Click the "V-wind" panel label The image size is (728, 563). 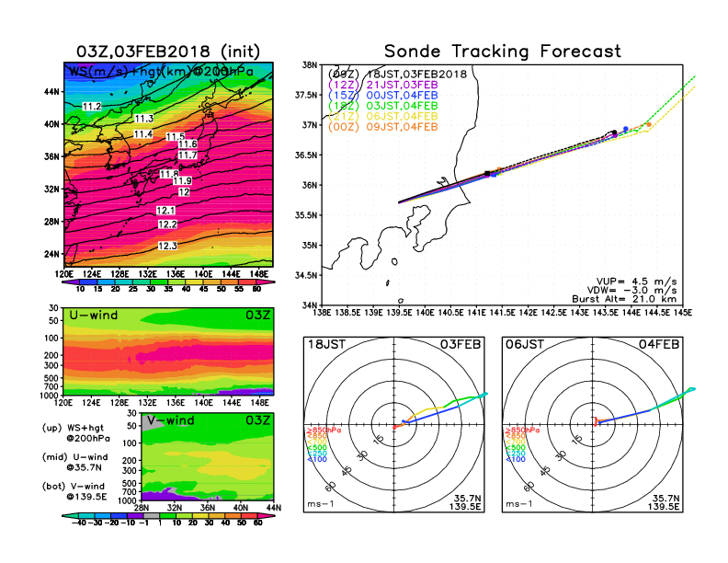tap(170, 420)
